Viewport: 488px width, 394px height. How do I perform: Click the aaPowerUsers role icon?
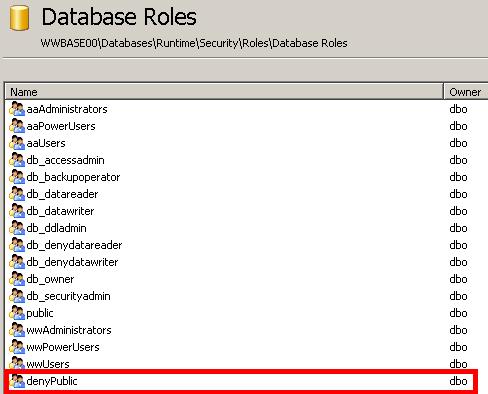[17, 126]
